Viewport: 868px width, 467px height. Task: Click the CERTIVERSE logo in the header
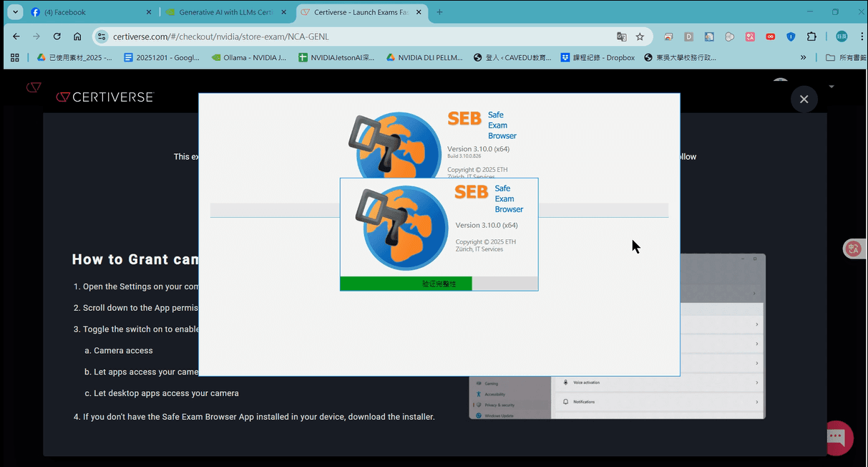pyautogui.click(x=104, y=97)
